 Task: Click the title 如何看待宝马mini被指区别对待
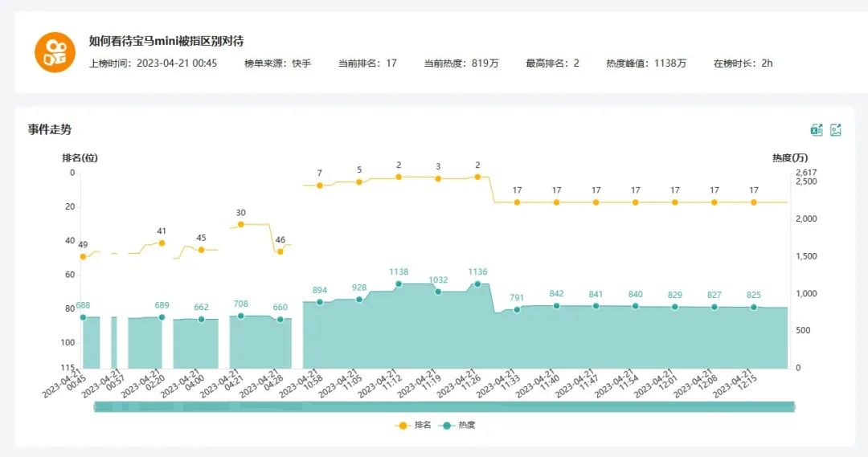(166, 40)
